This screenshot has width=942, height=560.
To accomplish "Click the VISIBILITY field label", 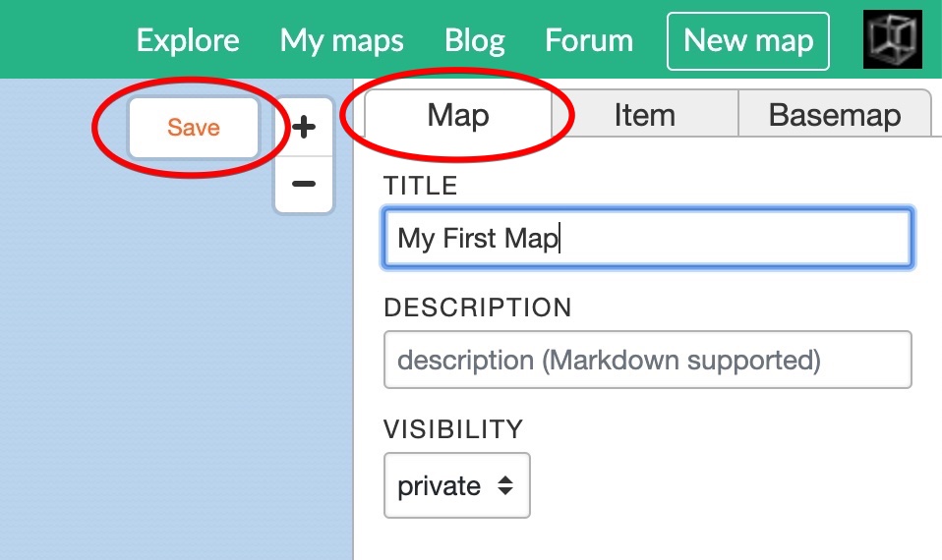I will tap(452, 429).
